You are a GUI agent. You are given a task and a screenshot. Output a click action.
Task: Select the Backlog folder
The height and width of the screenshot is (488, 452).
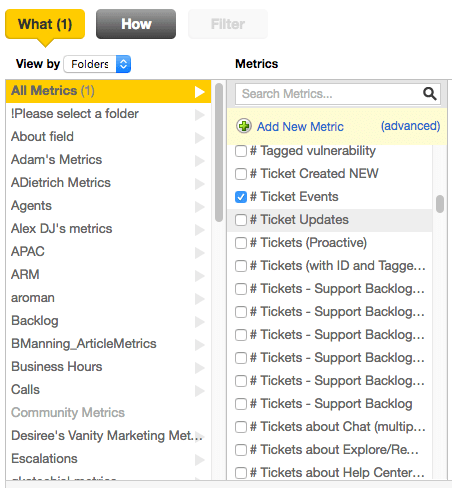point(108,321)
